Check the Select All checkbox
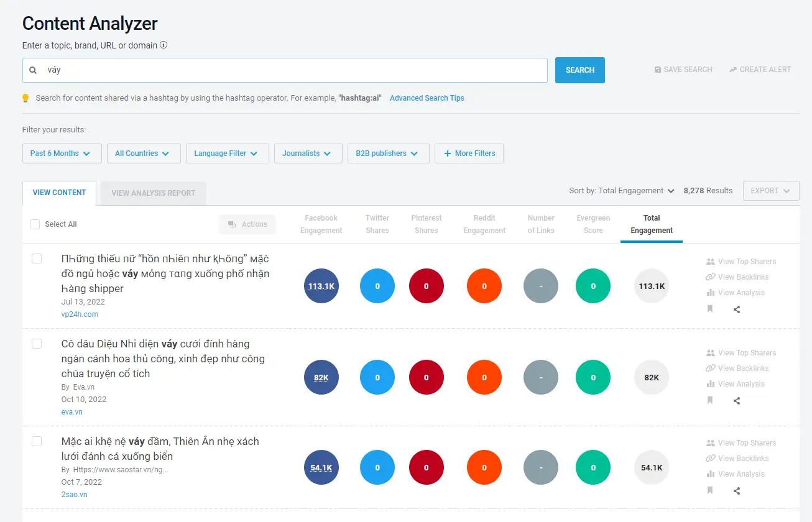Screen dimensions: 812x522 coord(35,224)
